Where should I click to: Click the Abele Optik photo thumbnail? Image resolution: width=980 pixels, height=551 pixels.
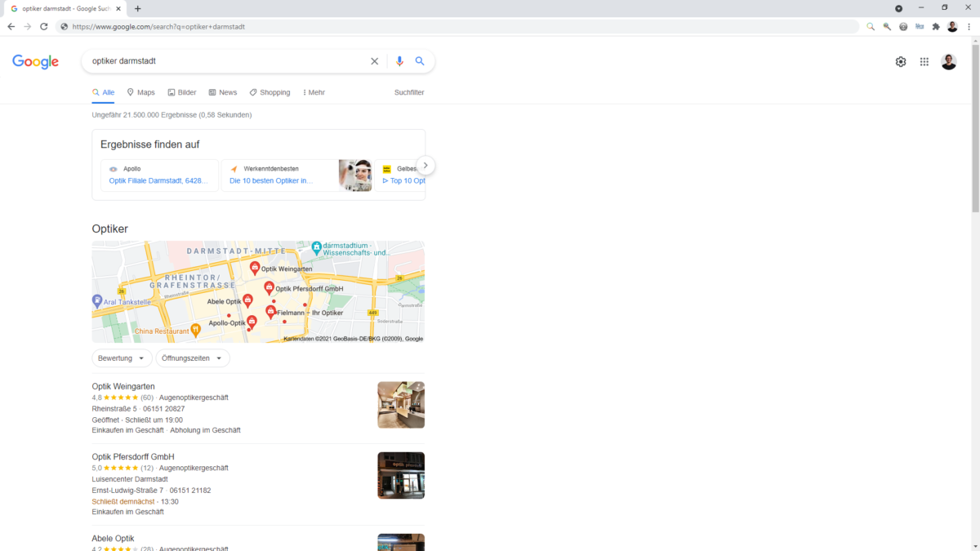(401, 542)
